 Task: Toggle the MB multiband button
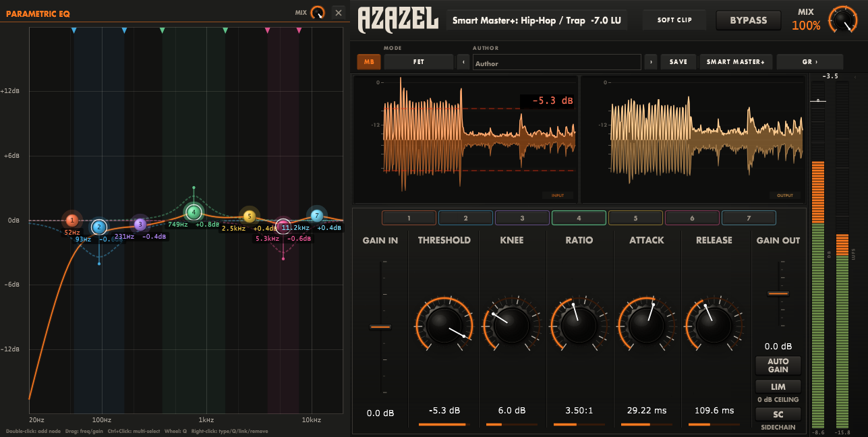(369, 62)
